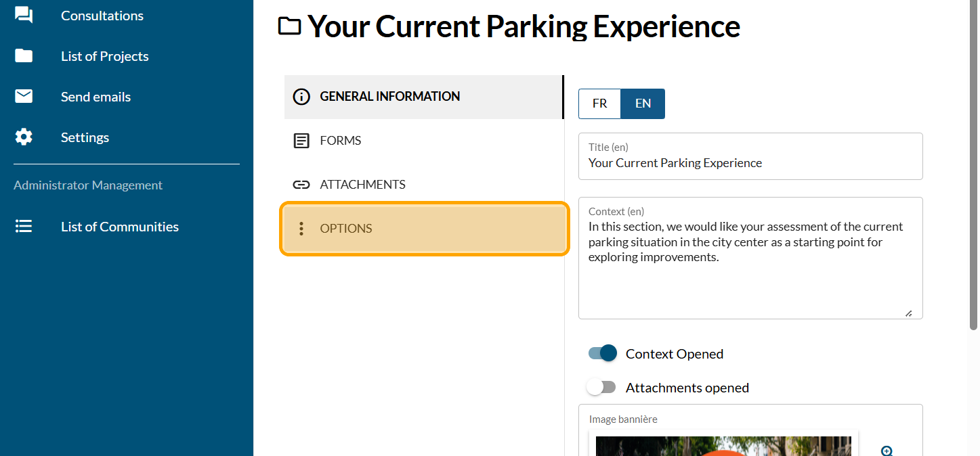The height and width of the screenshot is (456, 980).
Task: Click the Consultations chat icon
Action: pyautogui.click(x=24, y=15)
